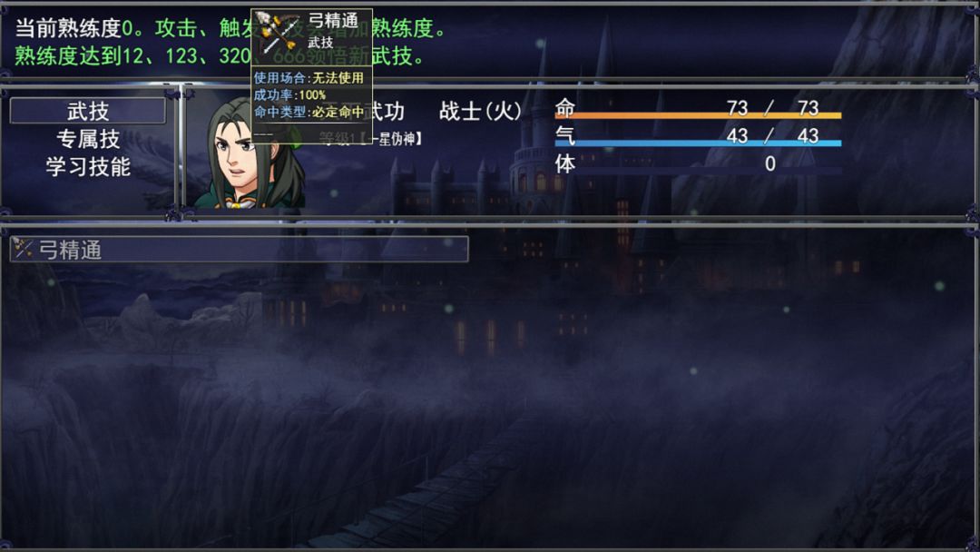
Task: Select the 弓精通 skill row
Action: click(x=239, y=249)
